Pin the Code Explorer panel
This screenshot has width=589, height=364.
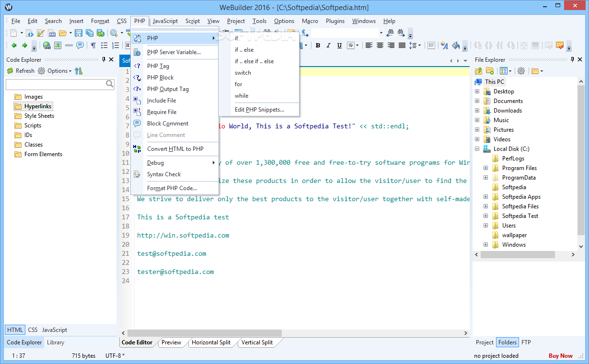pos(104,59)
